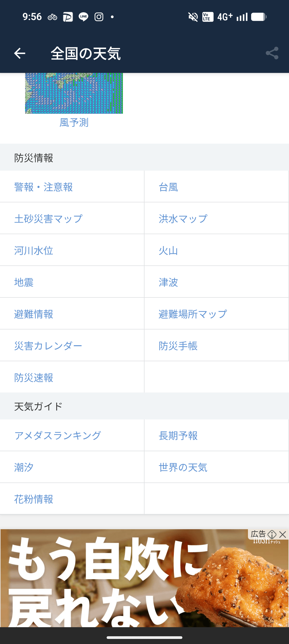Open 災害カレンダー disaster calendar
This screenshot has height=644, width=289.
pyautogui.click(x=48, y=346)
